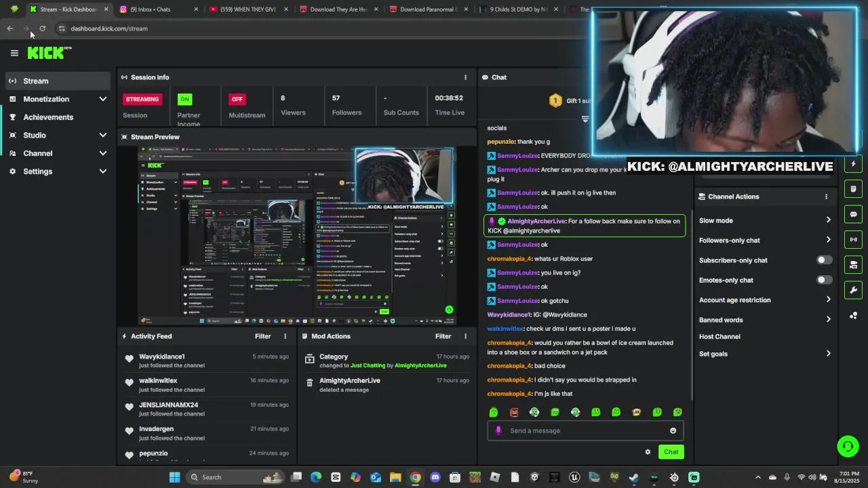Open Mod Actions three-dot menu
The height and width of the screenshot is (488, 868).
pyautogui.click(x=465, y=336)
